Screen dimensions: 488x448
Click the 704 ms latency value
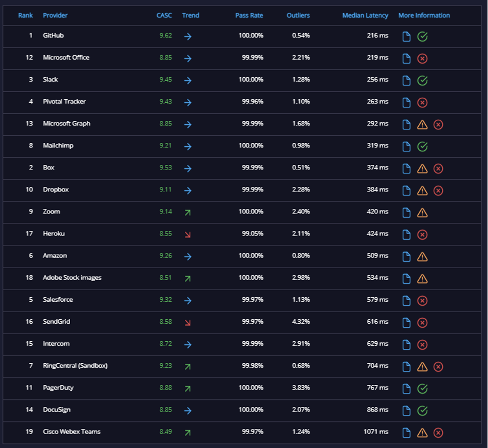[x=377, y=365]
